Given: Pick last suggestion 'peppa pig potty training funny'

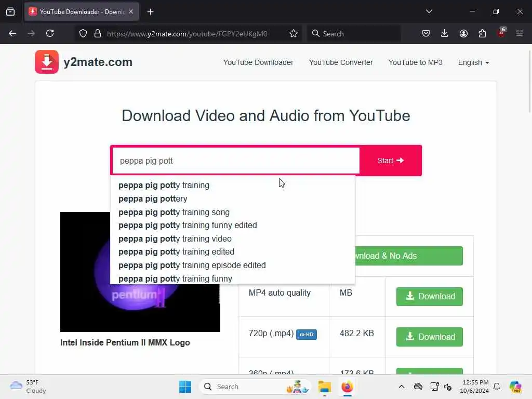Looking at the screenshot, I should (233, 278).
